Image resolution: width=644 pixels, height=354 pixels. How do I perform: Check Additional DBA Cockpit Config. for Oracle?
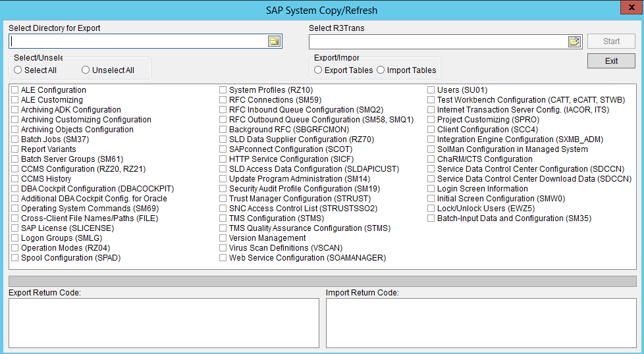coord(14,199)
